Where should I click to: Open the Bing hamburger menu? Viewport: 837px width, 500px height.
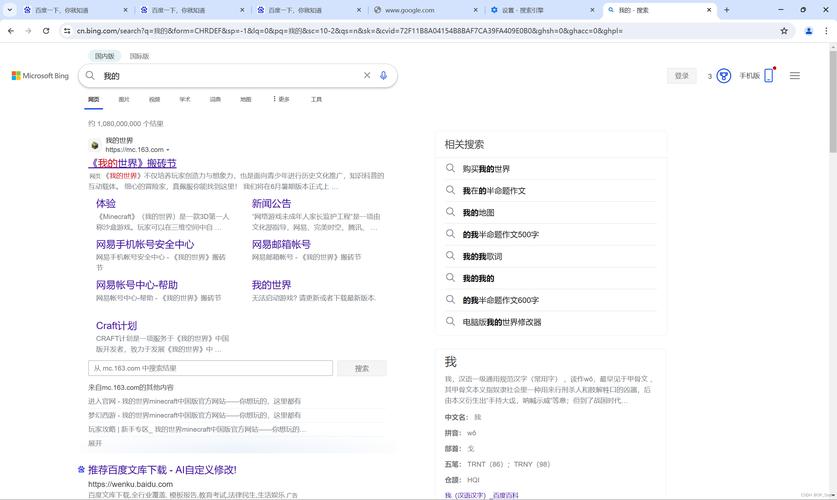coord(795,76)
